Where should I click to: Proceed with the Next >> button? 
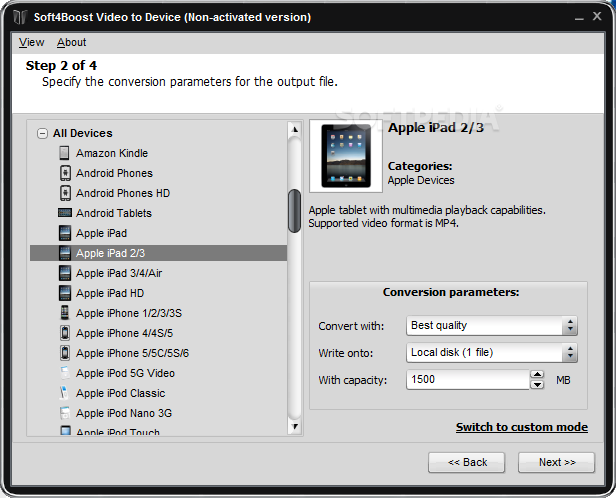click(x=556, y=462)
